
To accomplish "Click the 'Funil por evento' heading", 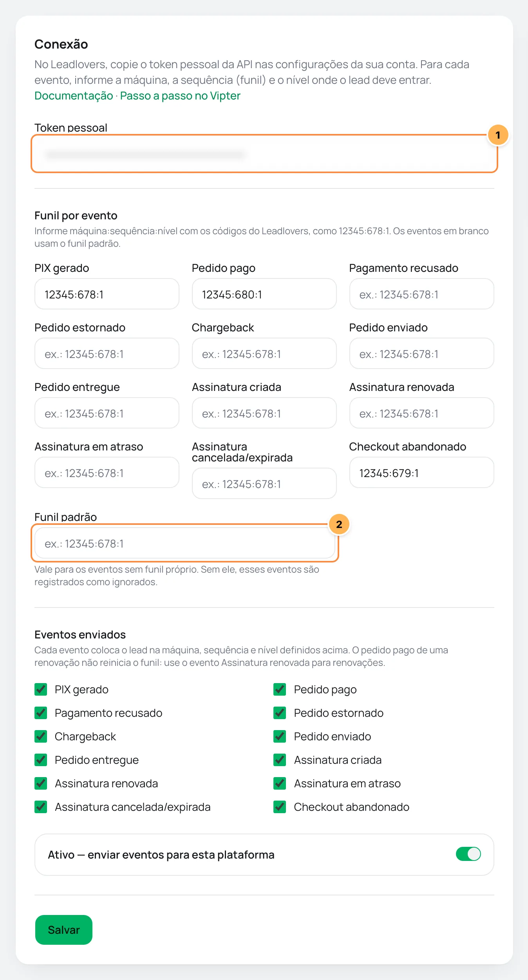I will coord(76,215).
